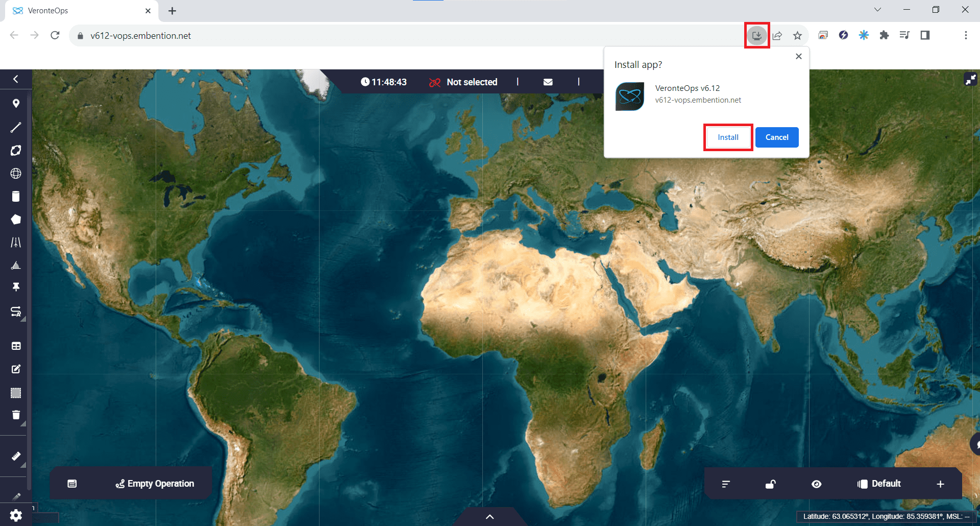Select the runway tool icon
Image resolution: width=980 pixels, height=526 pixels.
coord(16,242)
